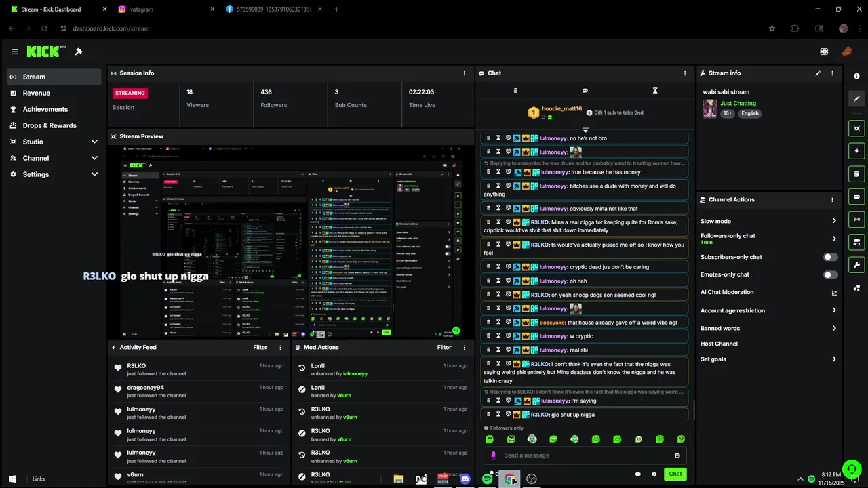Click the lightning bolt icon in the right rail
Image resolution: width=868 pixels, height=488 pixels.
pyautogui.click(x=856, y=151)
